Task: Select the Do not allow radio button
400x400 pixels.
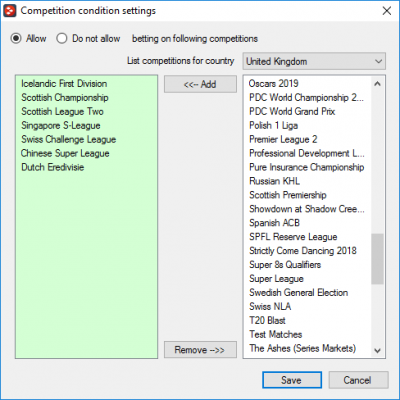Action: tap(62, 38)
